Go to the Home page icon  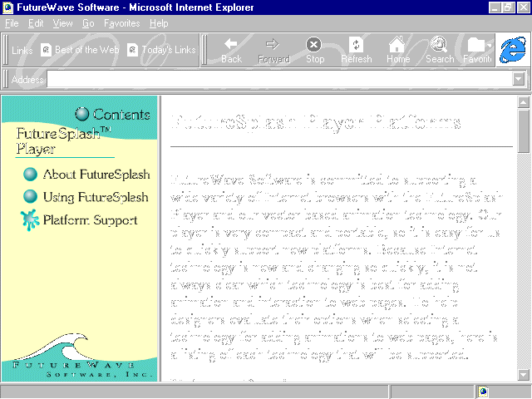click(397, 44)
